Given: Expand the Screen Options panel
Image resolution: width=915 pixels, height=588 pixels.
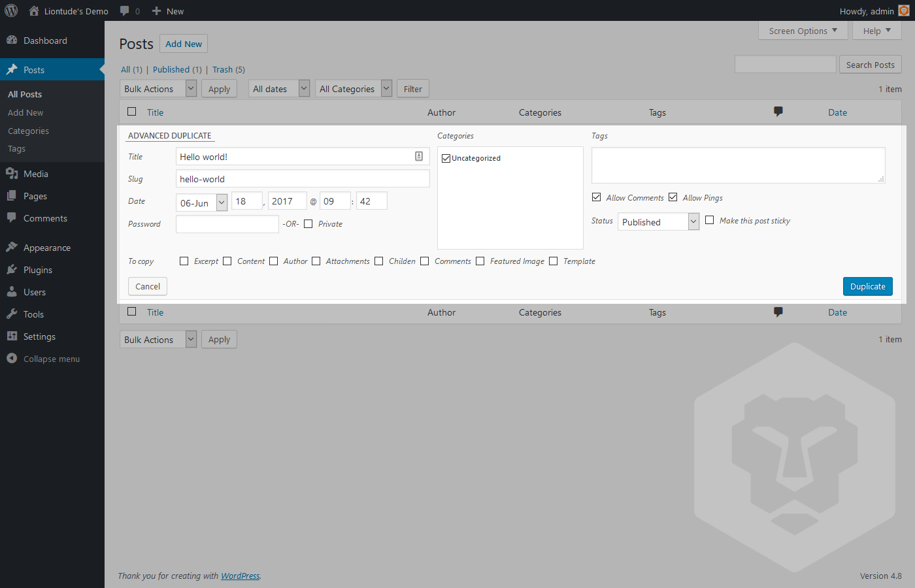Looking at the screenshot, I should pos(803,31).
